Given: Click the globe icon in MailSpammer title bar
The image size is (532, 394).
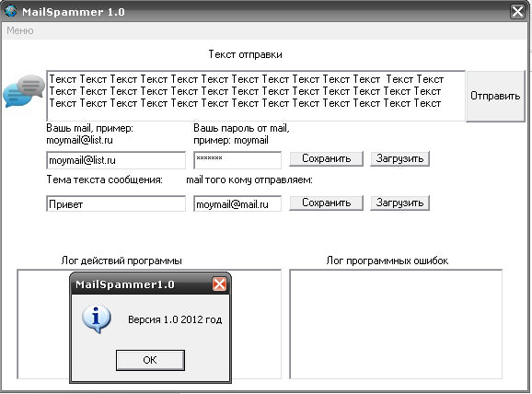Looking at the screenshot, I should (x=10, y=11).
